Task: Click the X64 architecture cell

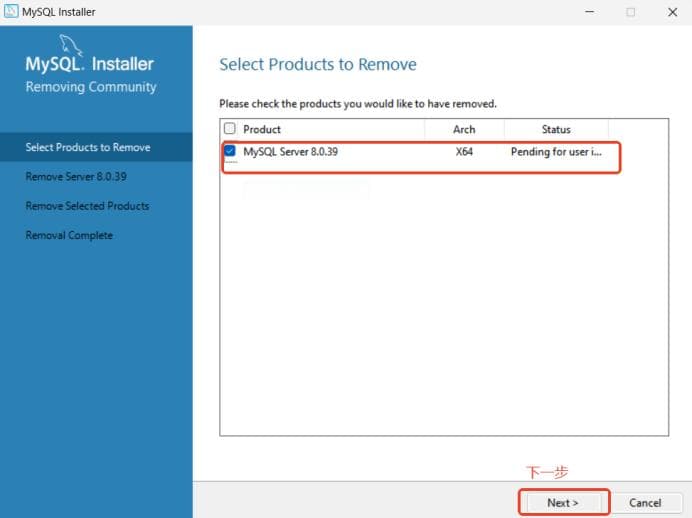Action: click(464, 151)
